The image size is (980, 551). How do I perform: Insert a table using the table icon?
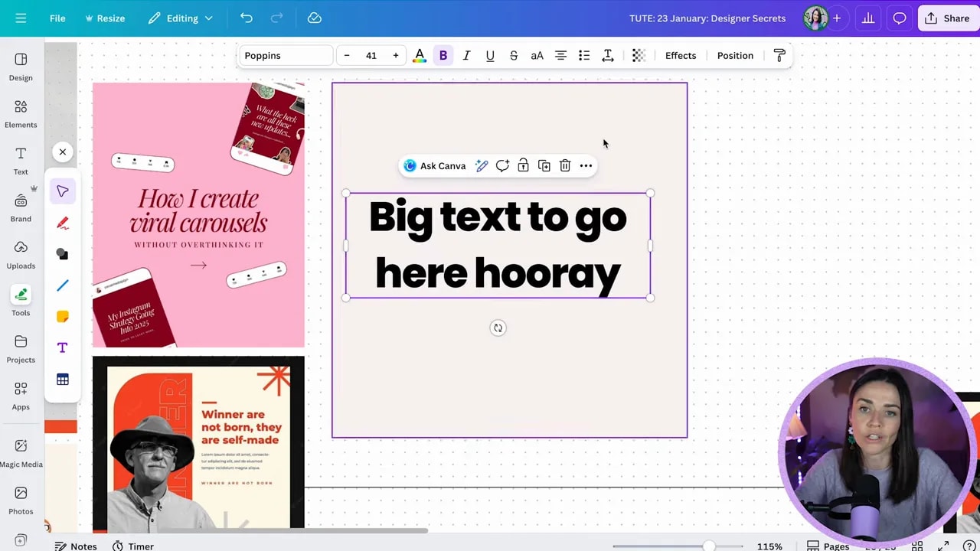[x=62, y=379]
